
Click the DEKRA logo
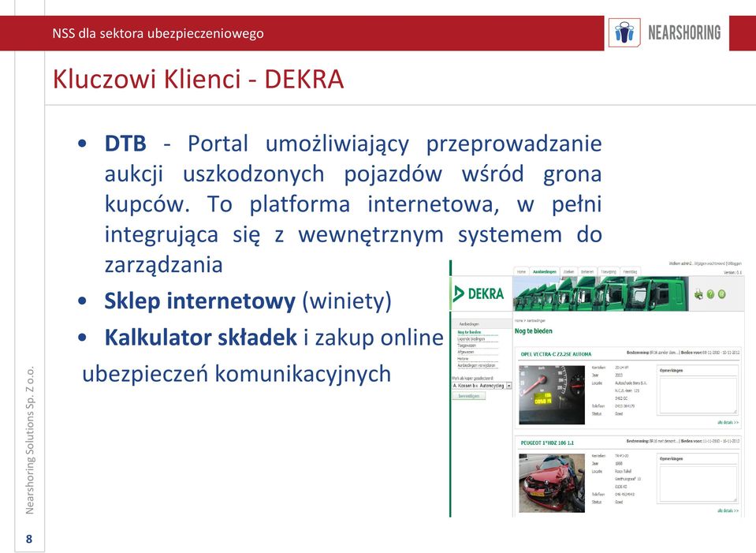click(x=479, y=293)
